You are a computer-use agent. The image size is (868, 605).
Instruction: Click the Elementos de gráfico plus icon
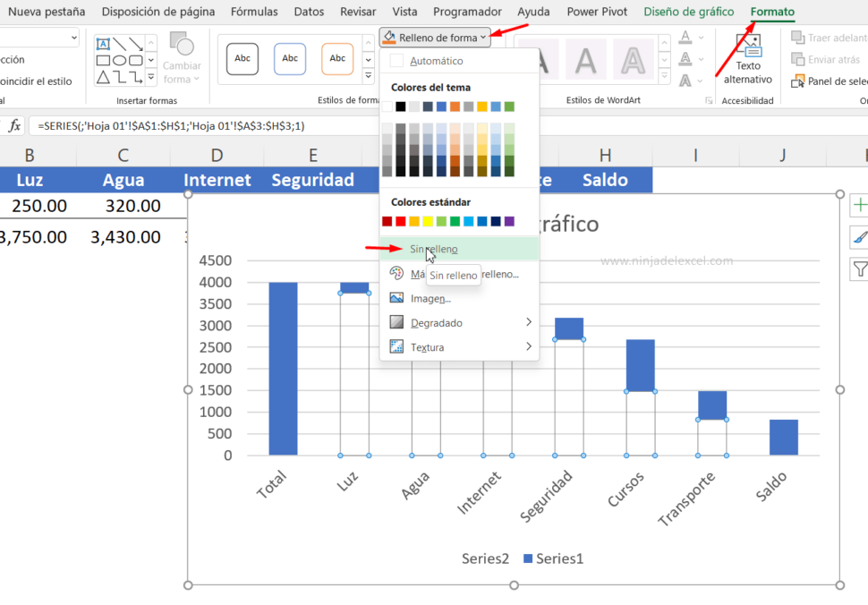click(x=859, y=204)
